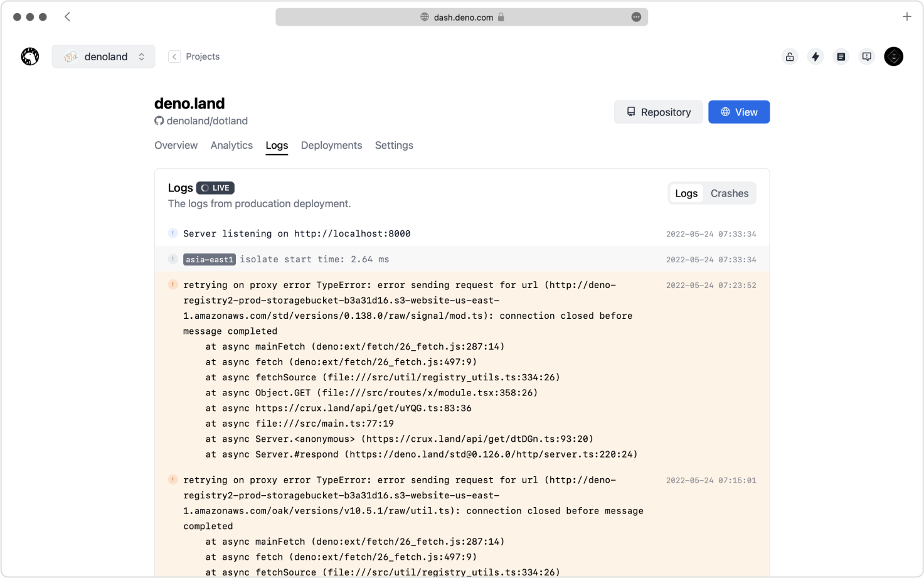
Task: Open documentation via the docs icon
Action: (841, 56)
